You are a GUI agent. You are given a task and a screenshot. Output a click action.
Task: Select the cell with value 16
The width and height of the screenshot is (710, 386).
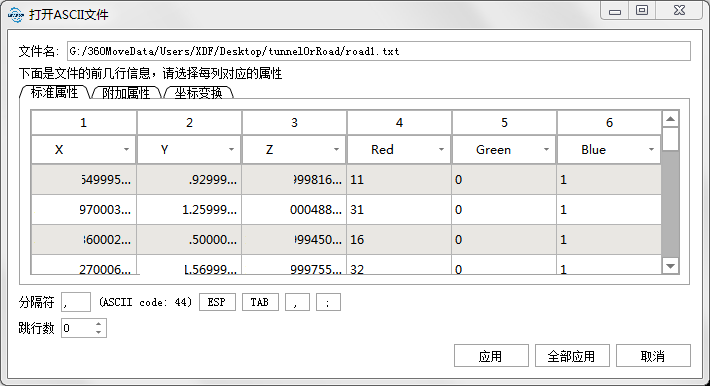point(399,240)
